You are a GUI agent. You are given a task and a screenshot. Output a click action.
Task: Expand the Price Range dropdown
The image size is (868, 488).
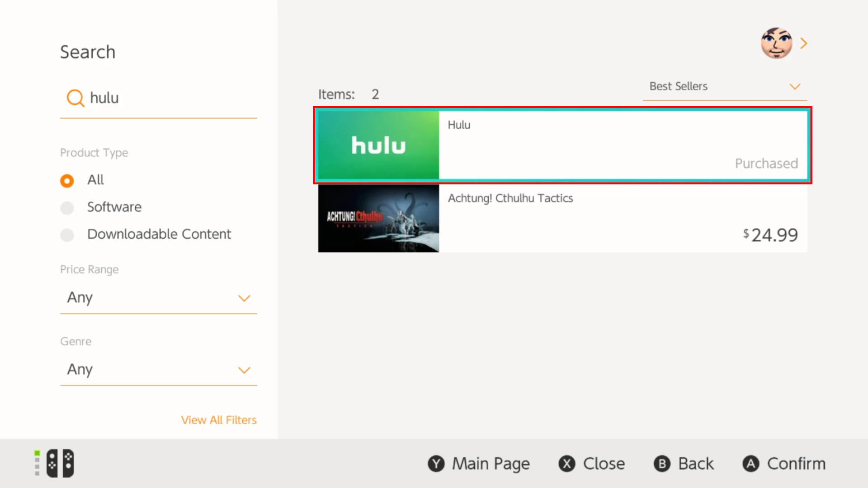point(158,297)
